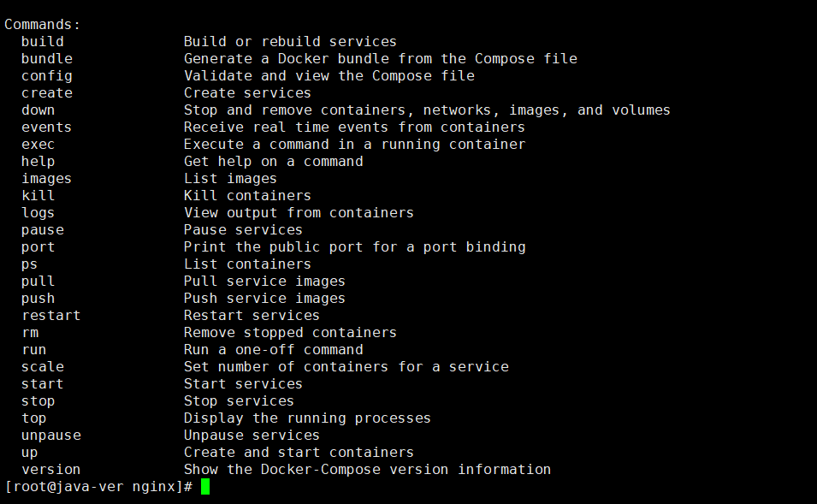Click the 'unpause' command entry

pos(51,435)
